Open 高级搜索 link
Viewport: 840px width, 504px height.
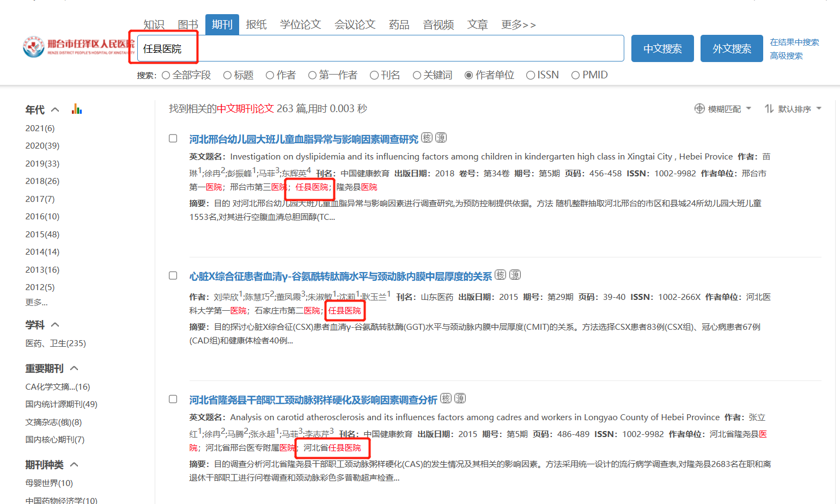point(786,56)
